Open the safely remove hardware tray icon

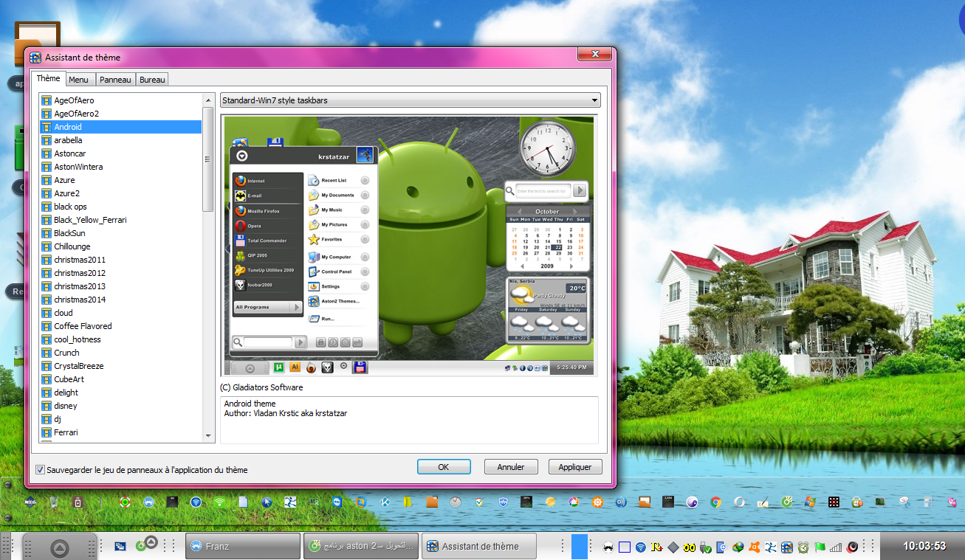pyautogui.click(x=705, y=547)
